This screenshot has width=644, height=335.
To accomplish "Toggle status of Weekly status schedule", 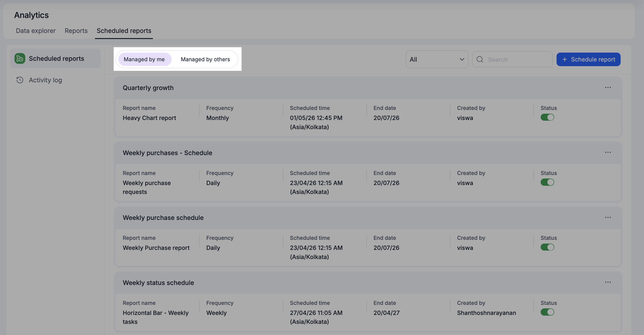I will click(547, 312).
